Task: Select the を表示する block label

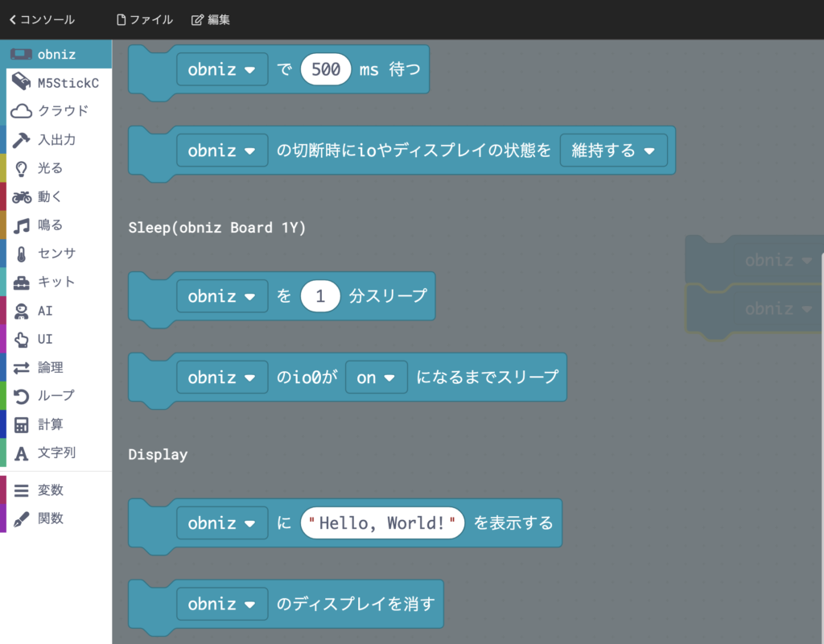Action: pyautogui.click(x=513, y=522)
